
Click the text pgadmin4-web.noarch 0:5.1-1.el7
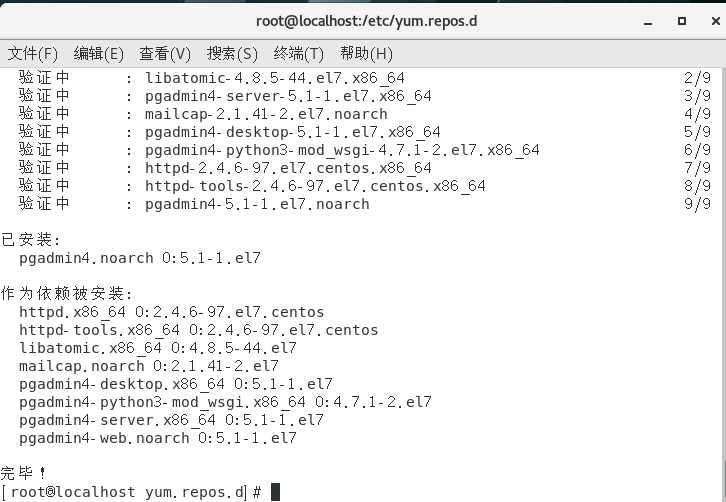coord(158,438)
